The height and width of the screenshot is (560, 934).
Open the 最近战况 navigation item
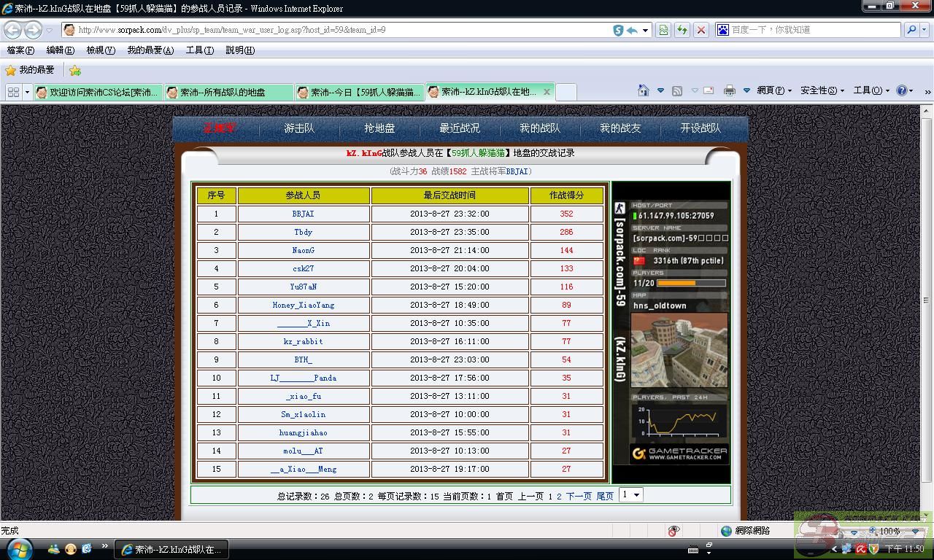460,128
